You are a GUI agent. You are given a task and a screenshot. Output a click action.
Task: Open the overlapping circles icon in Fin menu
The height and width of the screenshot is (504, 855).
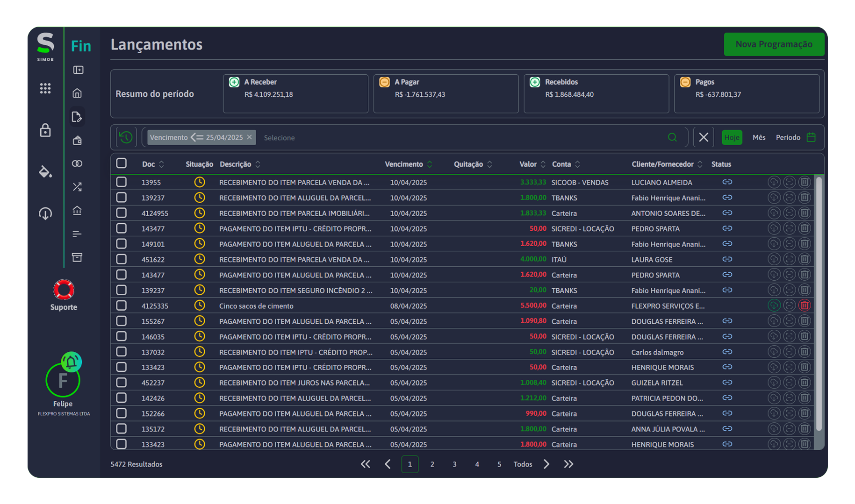78,163
